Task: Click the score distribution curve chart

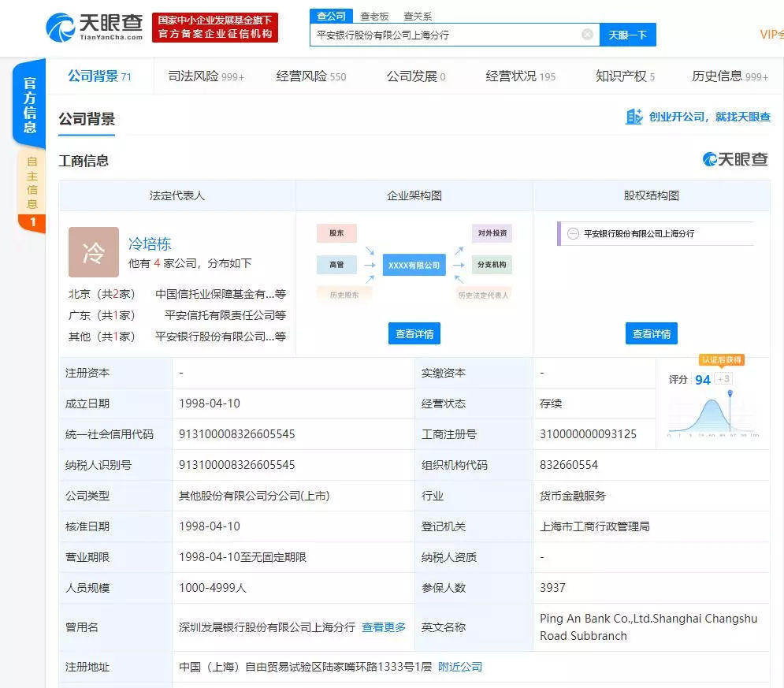Action: click(714, 415)
